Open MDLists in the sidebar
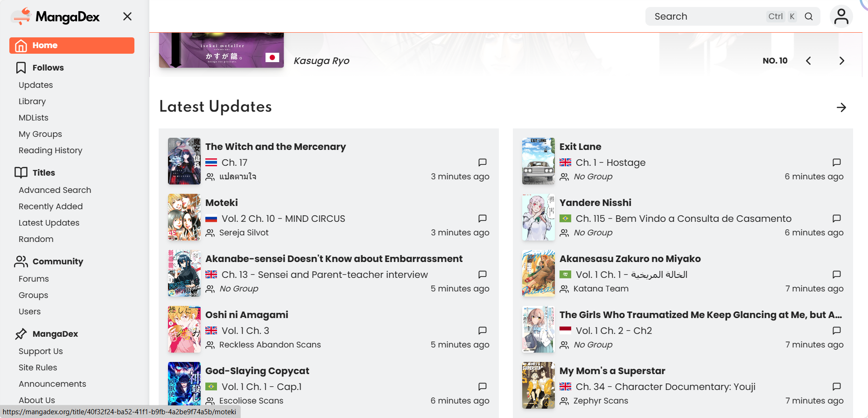The image size is (868, 418). pyautogui.click(x=34, y=118)
